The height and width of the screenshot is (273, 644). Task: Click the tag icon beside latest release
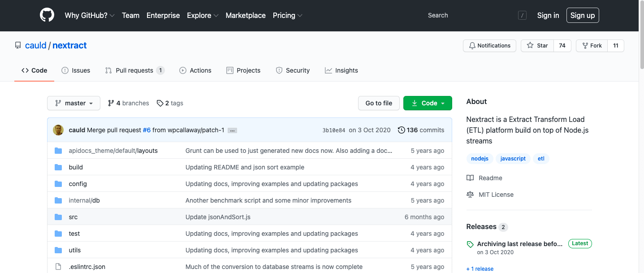(x=470, y=244)
